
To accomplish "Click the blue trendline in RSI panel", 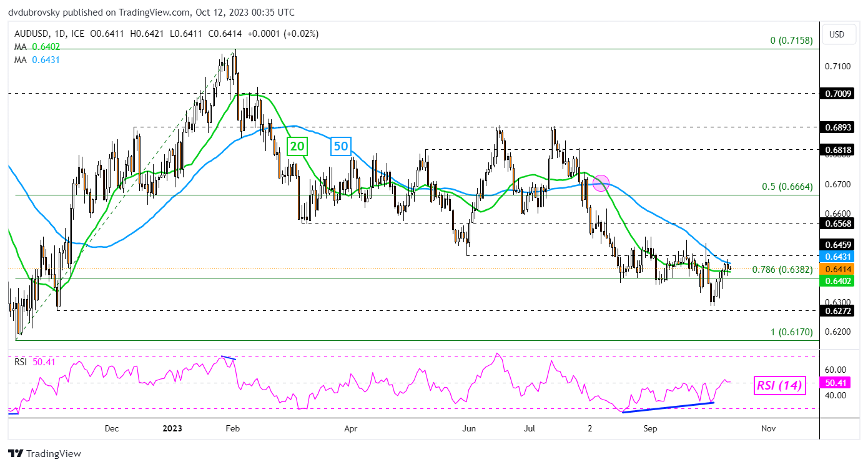I will point(667,408).
